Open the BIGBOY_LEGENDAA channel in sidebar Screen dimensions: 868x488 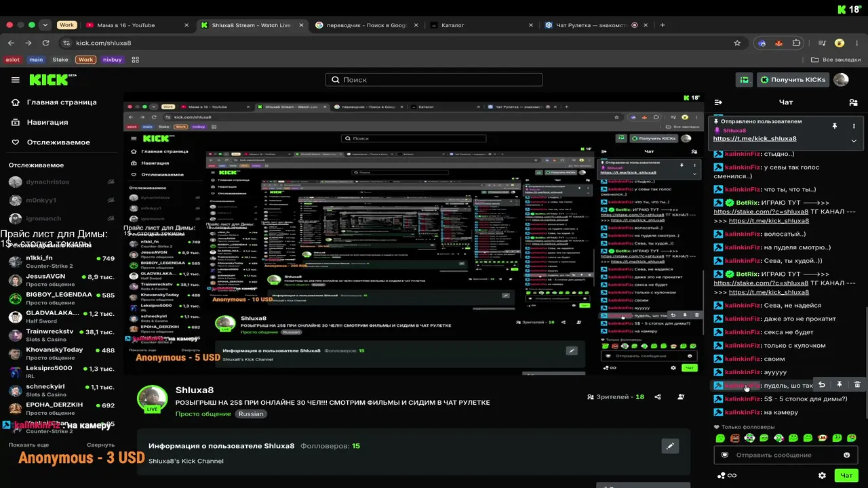[62, 298]
